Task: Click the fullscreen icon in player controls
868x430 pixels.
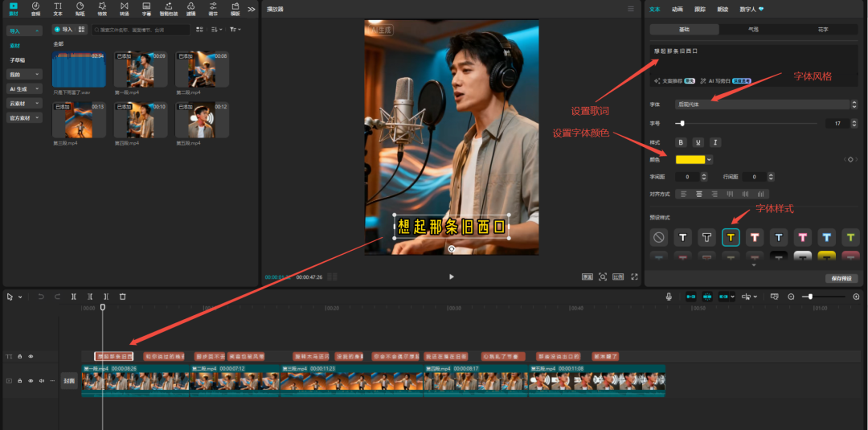Action: [634, 276]
